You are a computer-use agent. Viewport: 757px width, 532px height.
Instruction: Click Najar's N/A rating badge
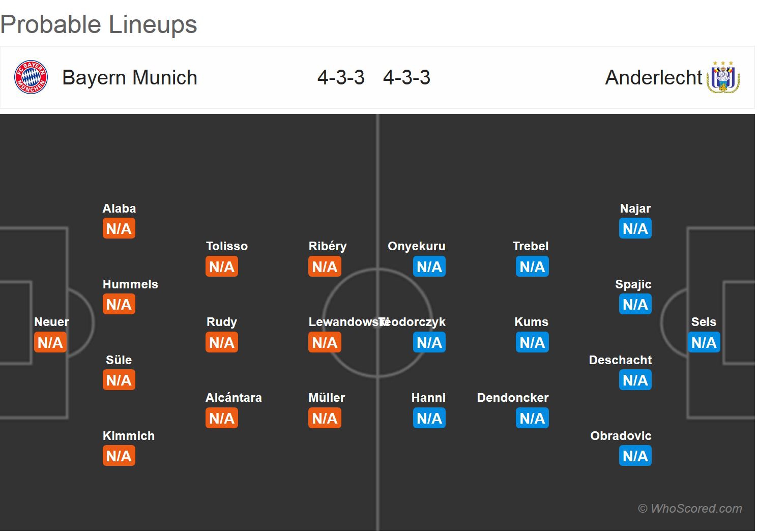point(635,229)
